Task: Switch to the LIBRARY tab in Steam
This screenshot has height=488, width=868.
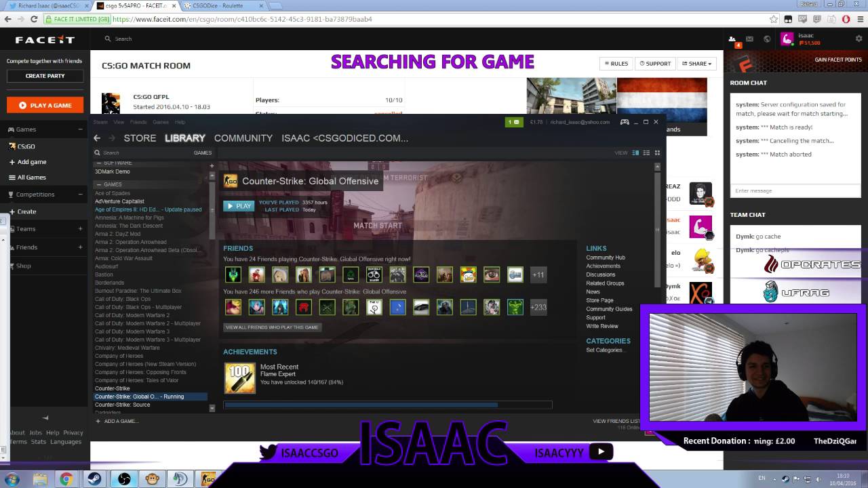Action: click(x=185, y=138)
